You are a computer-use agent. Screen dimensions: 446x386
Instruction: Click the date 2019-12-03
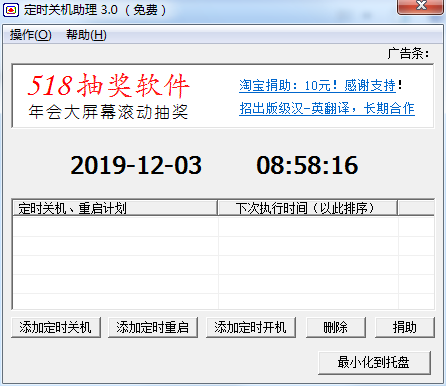136,165
